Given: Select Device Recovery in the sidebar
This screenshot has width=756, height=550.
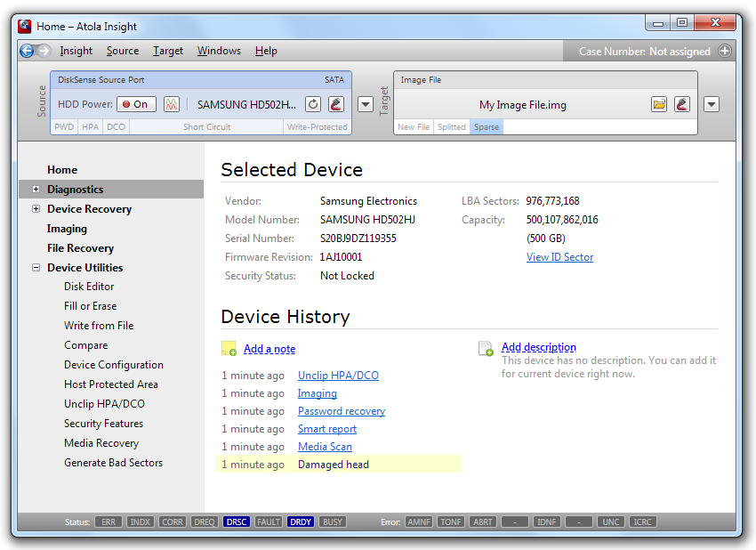Looking at the screenshot, I should coord(89,209).
